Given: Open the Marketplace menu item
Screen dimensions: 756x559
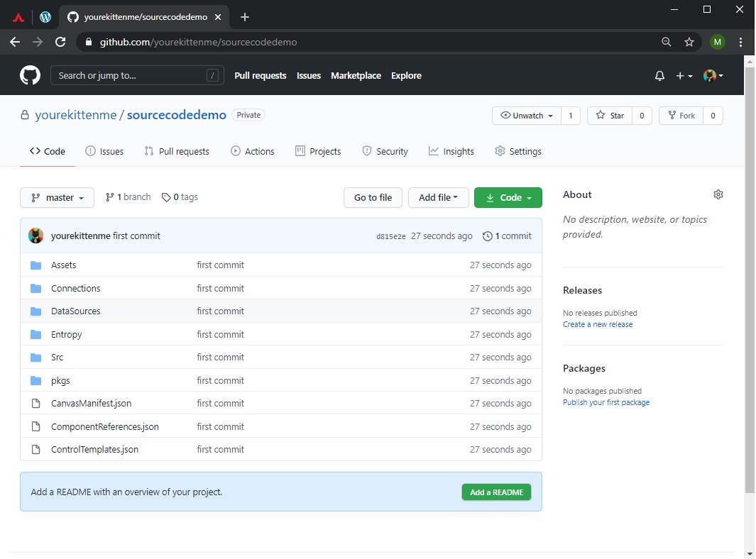Looking at the screenshot, I should tap(356, 75).
